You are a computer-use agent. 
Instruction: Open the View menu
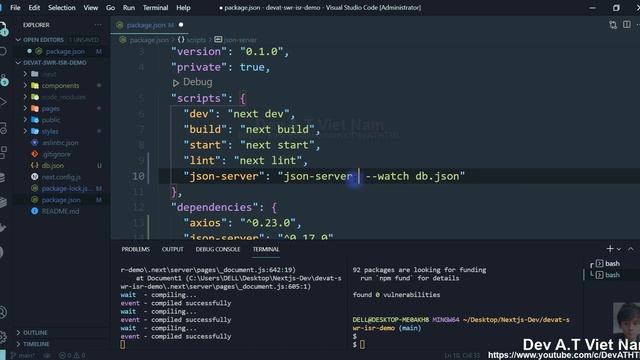(x=91, y=7)
